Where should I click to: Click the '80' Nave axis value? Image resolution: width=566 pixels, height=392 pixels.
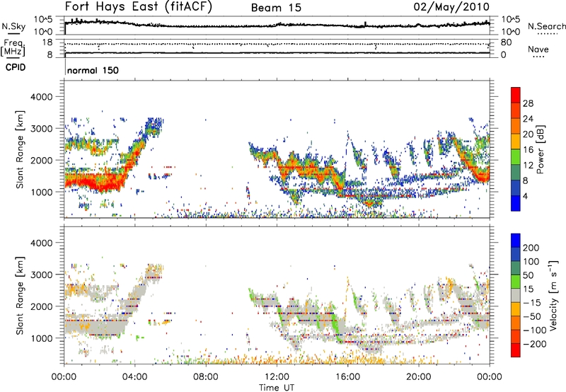tap(506, 42)
